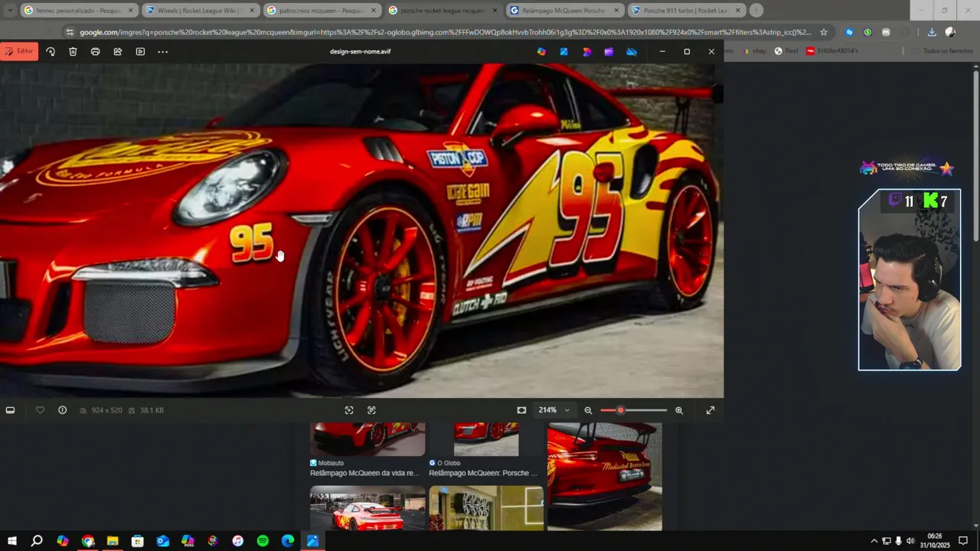Share the image via share icon
Image resolution: width=980 pixels, height=551 pixels.
click(118, 52)
